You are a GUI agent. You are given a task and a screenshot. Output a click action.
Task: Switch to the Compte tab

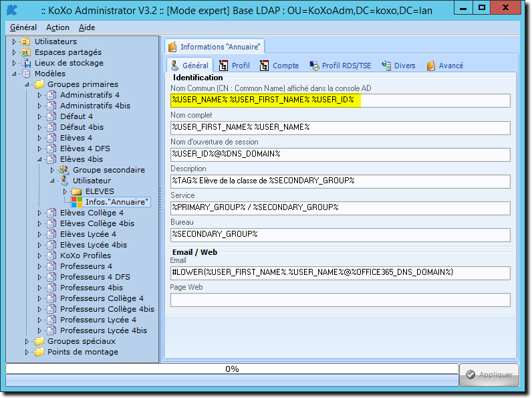point(279,66)
